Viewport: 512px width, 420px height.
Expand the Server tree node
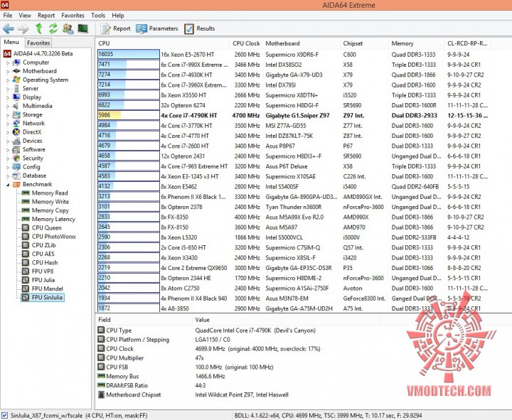point(8,88)
